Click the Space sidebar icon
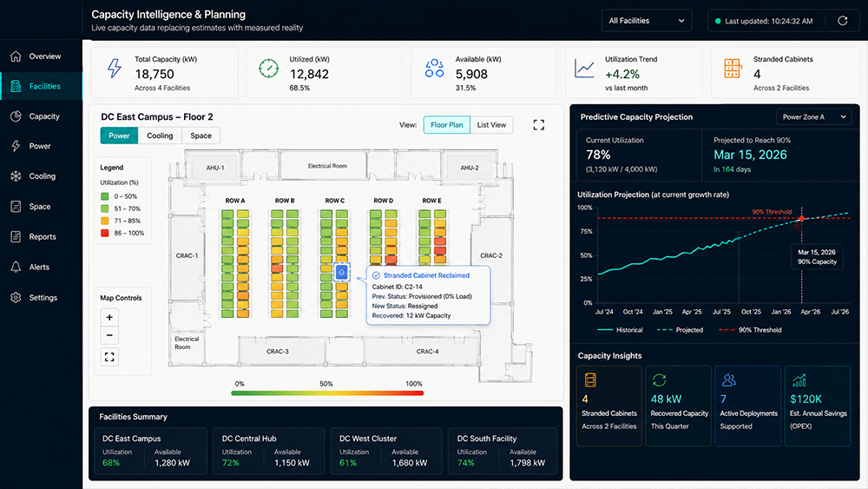The height and width of the screenshot is (489, 868). point(16,206)
